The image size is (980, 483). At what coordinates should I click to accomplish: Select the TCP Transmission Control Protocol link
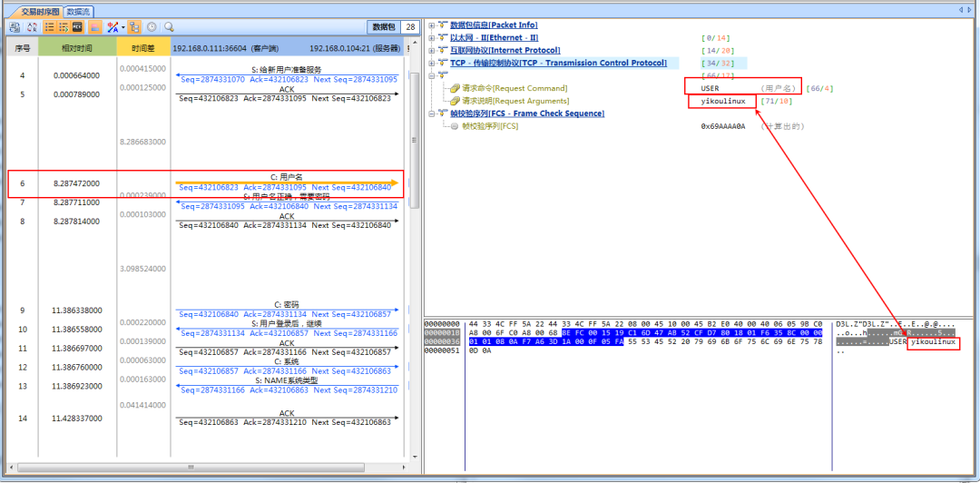click(558, 64)
